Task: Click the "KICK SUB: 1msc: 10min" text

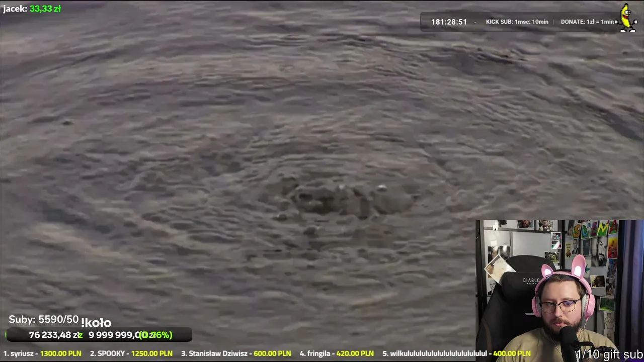Action: 517,22
